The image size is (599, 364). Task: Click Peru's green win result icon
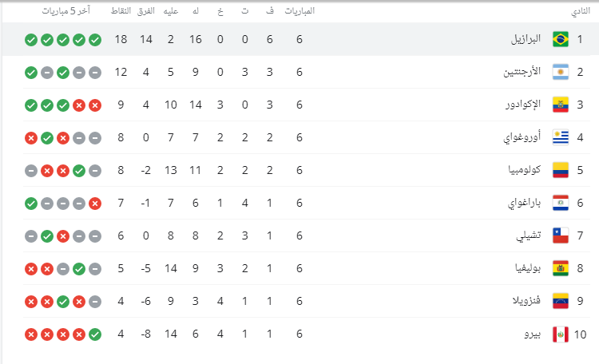tap(95, 334)
